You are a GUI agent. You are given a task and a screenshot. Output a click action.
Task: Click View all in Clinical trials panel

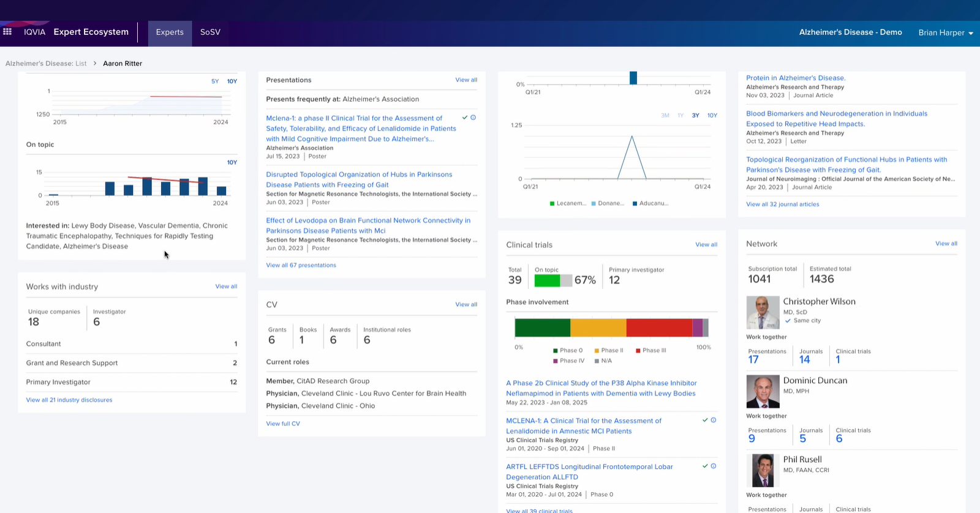click(x=706, y=244)
